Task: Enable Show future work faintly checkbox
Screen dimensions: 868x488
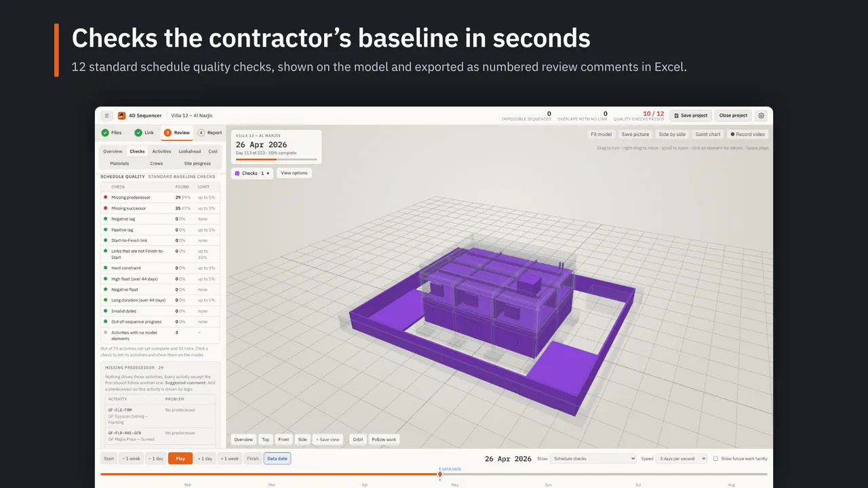Action: (x=715, y=459)
